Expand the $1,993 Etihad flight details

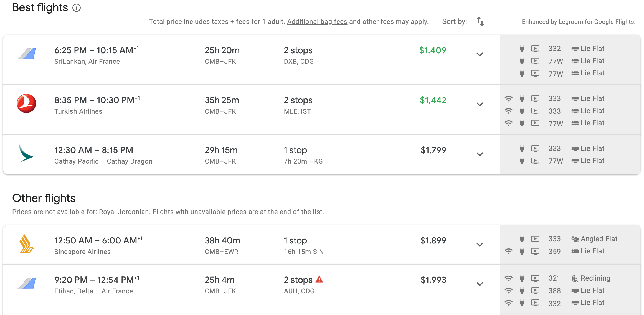click(480, 284)
